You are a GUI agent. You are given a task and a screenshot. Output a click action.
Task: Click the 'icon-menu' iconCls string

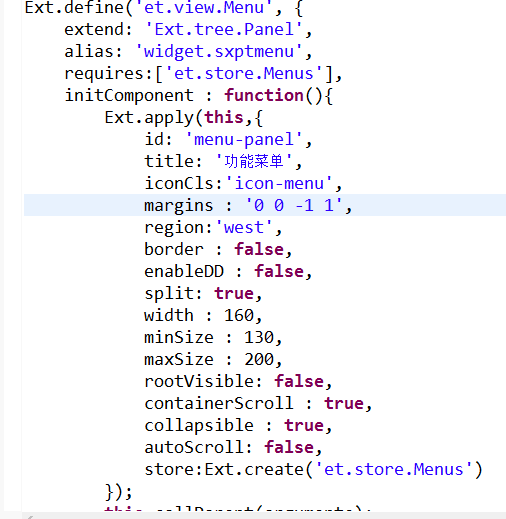(279, 183)
